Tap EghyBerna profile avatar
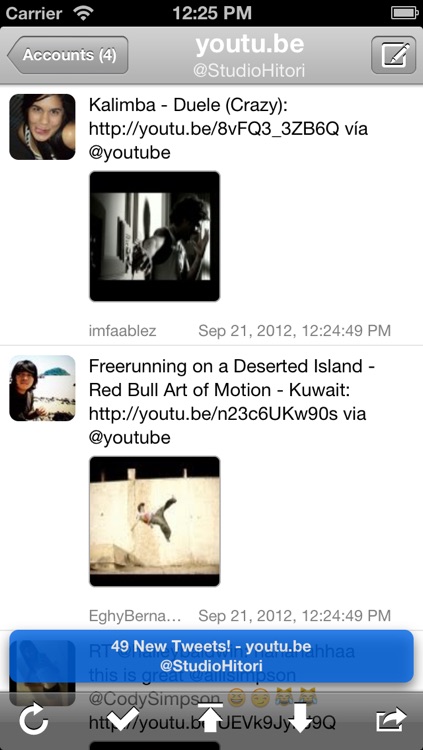The width and height of the screenshot is (423, 750). (x=42, y=388)
